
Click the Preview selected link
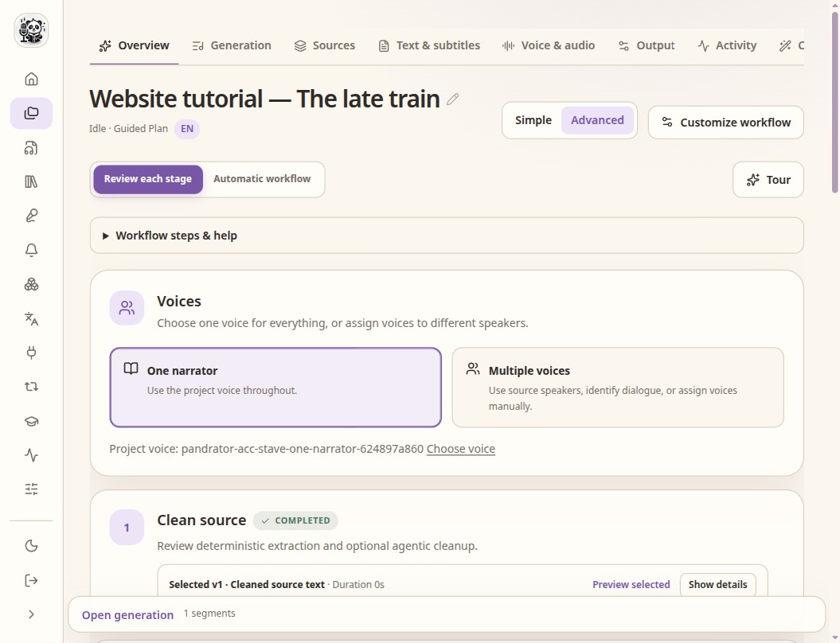[x=631, y=585]
